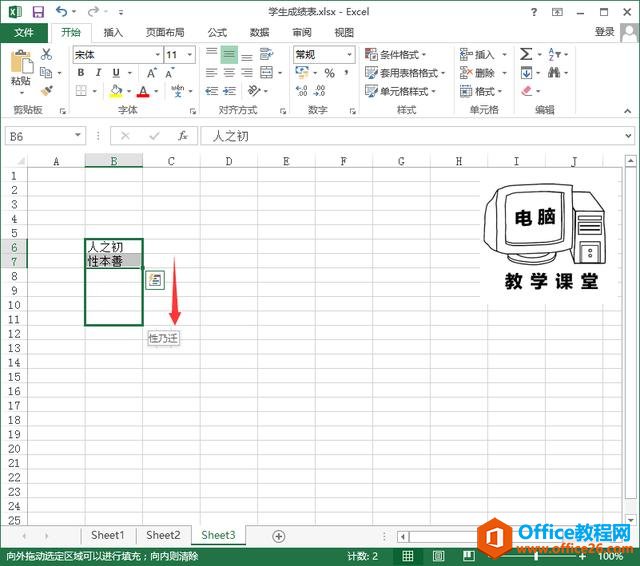Switch to Page Layout view icon
The image size is (640, 566).
[x=438, y=556]
